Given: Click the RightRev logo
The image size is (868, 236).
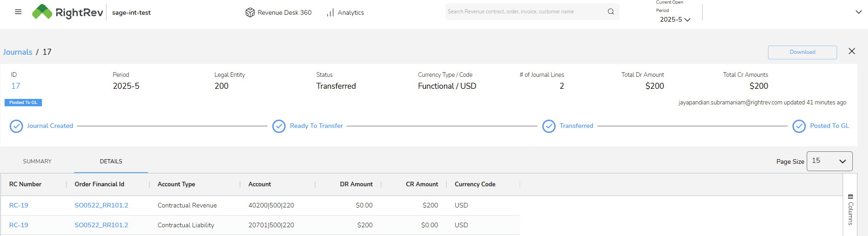Looking at the screenshot, I should [x=68, y=12].
